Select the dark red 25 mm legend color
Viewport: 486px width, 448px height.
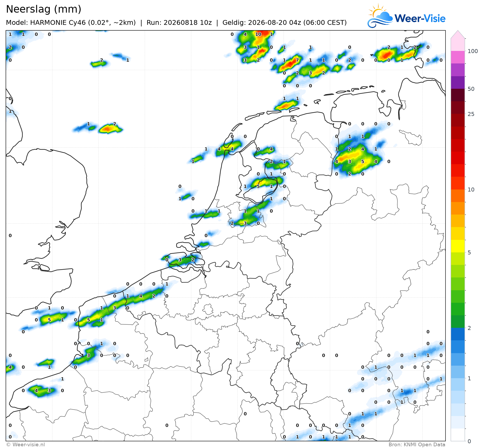click(458, 108)
